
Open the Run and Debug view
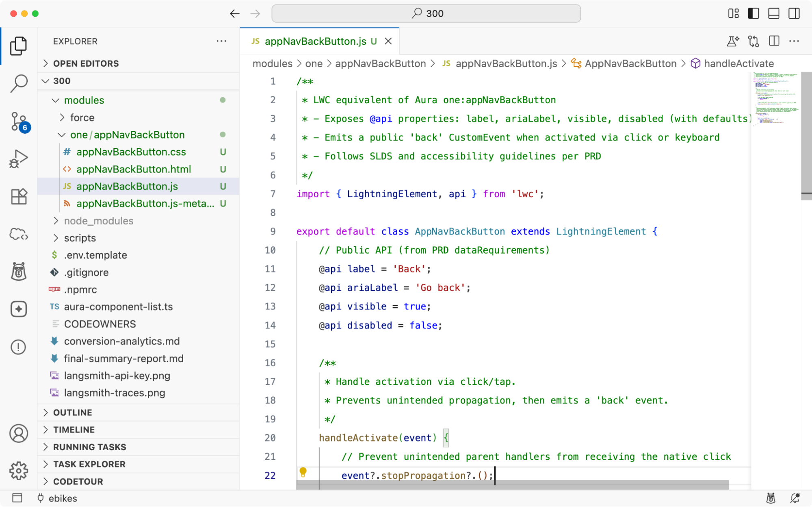18,159
